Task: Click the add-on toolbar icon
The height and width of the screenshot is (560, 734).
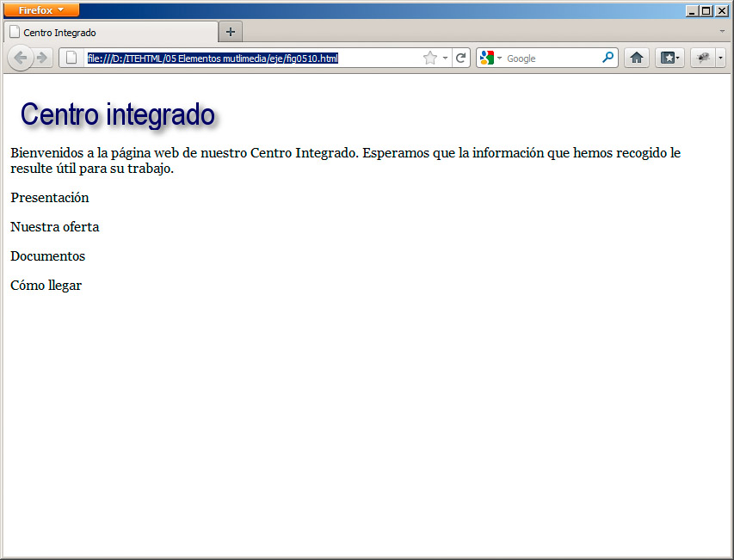Action: click(703, 58)
